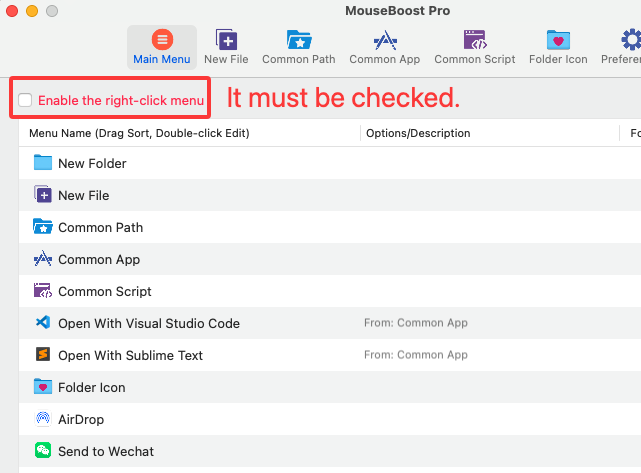Switch to the Common App toolbar tab
The height and width of the screenshot is (473, 641).
point(385,47)
